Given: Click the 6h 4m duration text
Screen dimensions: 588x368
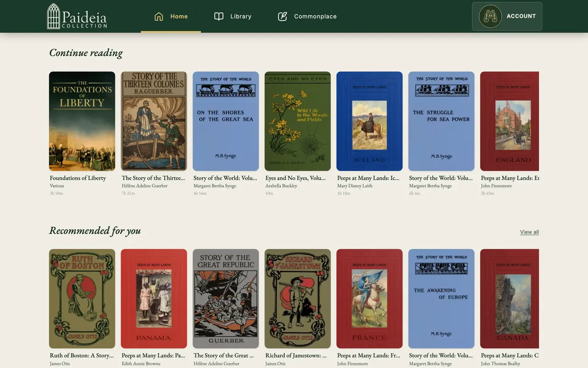Looking at the screenshot, I should coord(414,193).
